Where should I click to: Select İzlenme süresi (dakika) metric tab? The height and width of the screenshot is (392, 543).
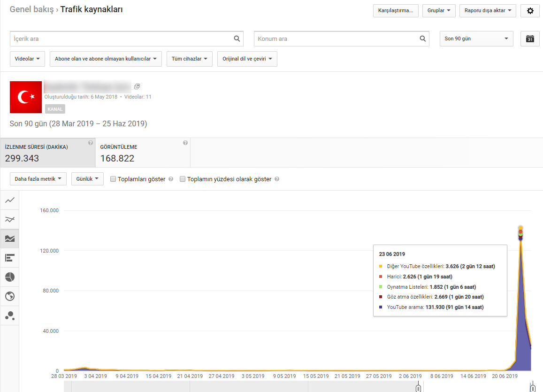pos(48,153)
